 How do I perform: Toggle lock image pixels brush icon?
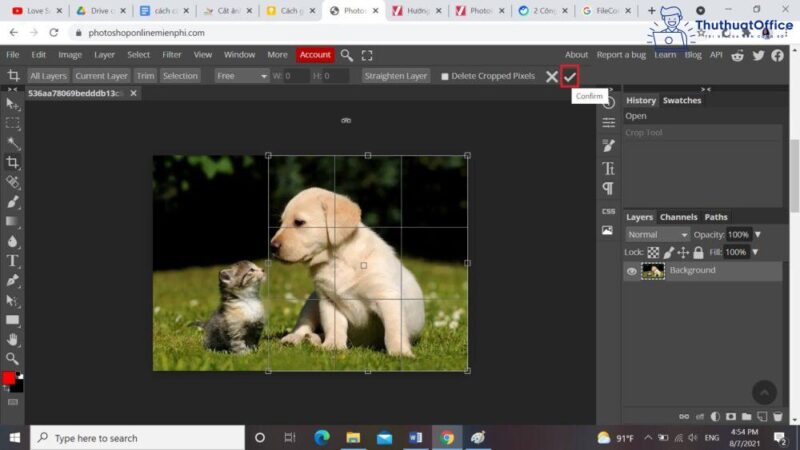pos(668,252)
